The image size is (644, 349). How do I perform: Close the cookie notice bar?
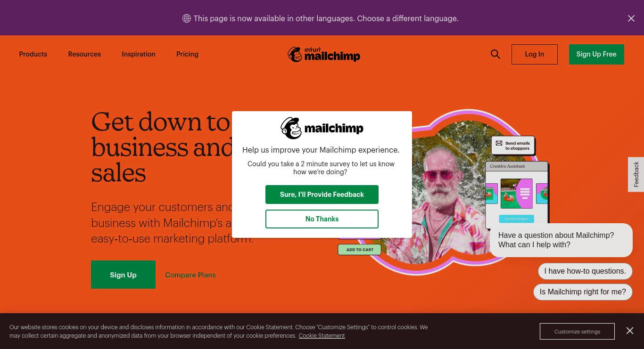(x=630, y=331)
